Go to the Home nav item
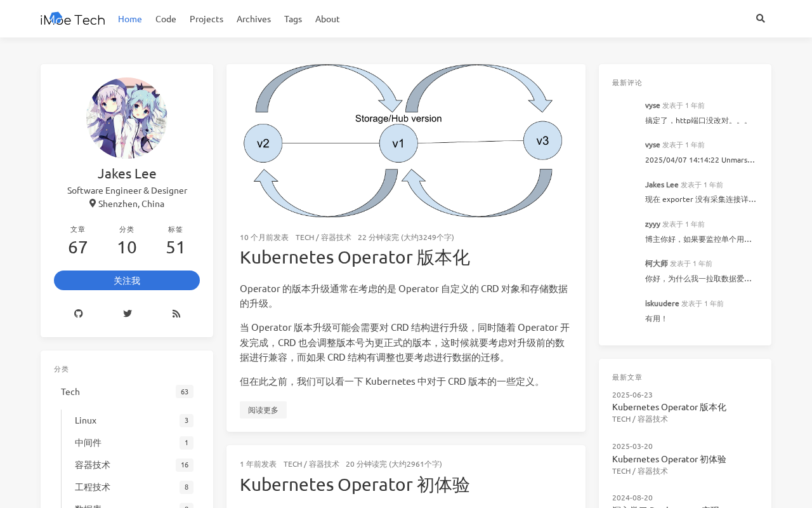 point(130,18)
